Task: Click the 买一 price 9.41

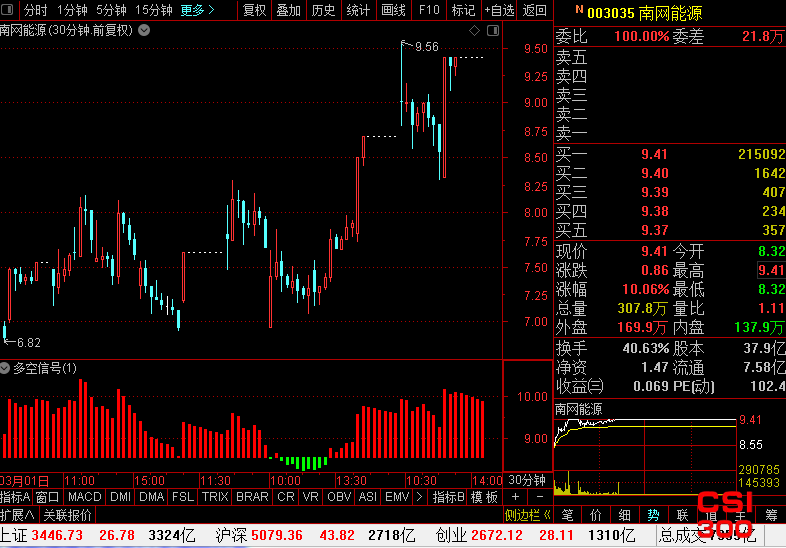Action: (654, 154)
